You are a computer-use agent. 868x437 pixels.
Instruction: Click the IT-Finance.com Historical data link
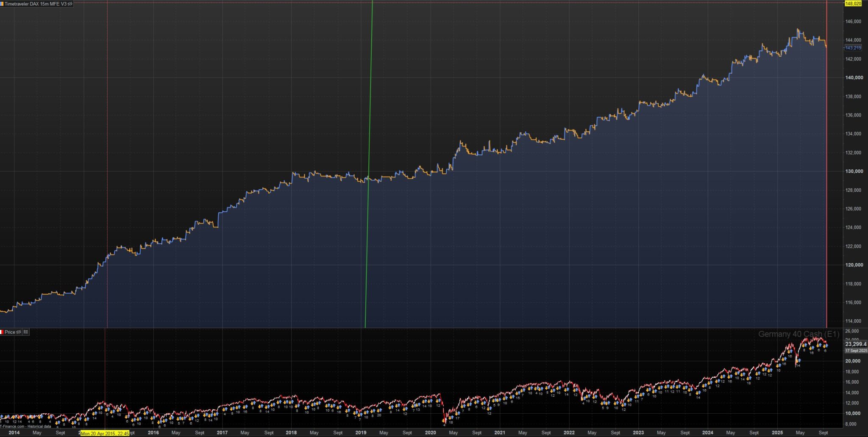pyautogui.click(x=25, y=426)
